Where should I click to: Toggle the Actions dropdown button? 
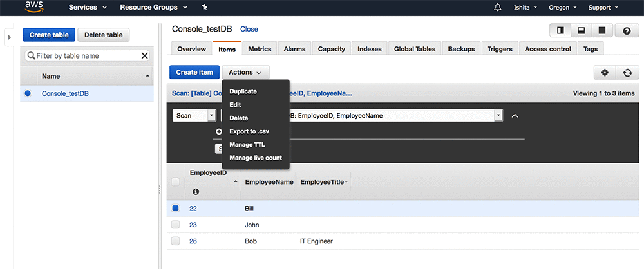pos(245,72)
